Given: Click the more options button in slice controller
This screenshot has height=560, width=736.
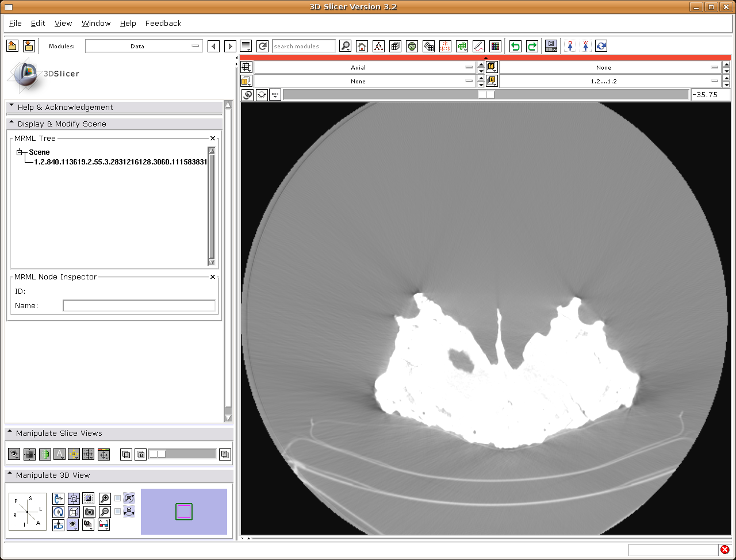Looking at the screenshot, I should pyautogui.click(x=275, y=95).
